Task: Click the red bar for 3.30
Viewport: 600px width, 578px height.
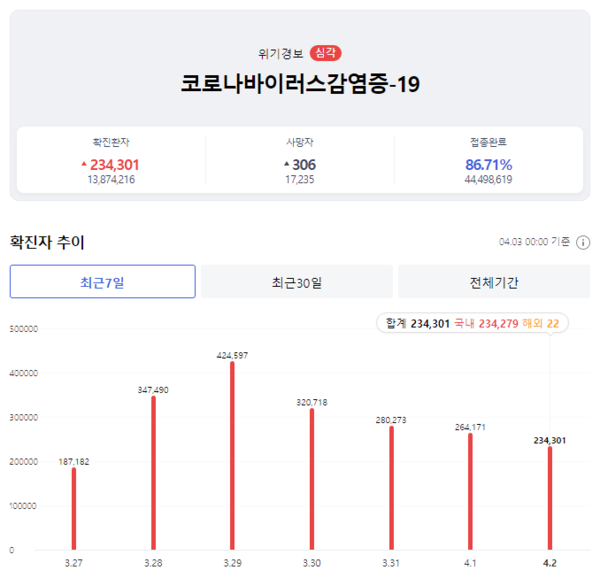Action: (x=312, y=479)
